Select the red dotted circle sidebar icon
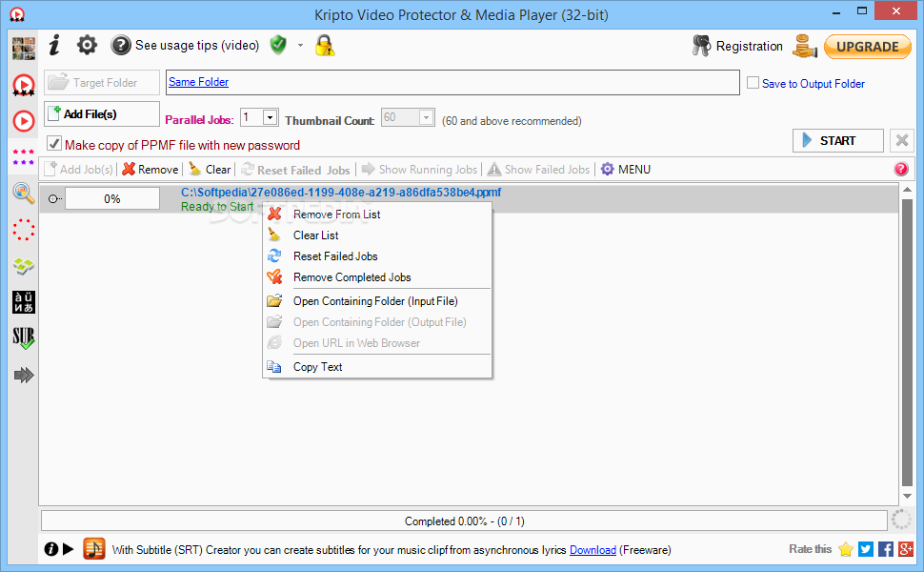 [x=24, y=230]
